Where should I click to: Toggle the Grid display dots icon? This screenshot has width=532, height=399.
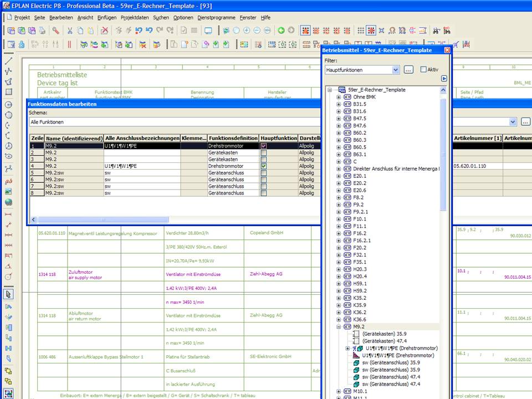tap(361, 30)
